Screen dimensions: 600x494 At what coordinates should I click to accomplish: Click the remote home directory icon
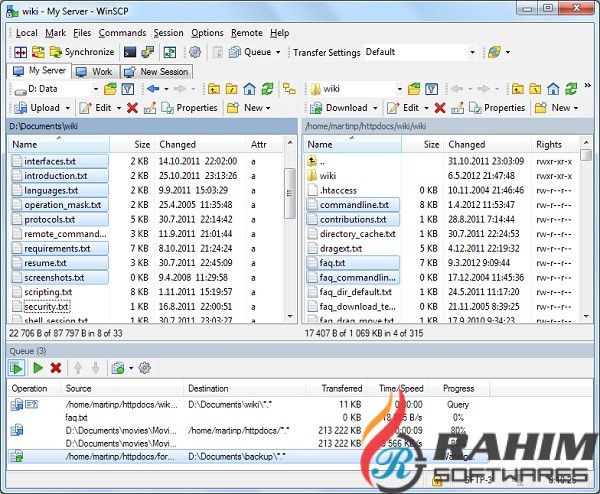[x=553, y=89]
